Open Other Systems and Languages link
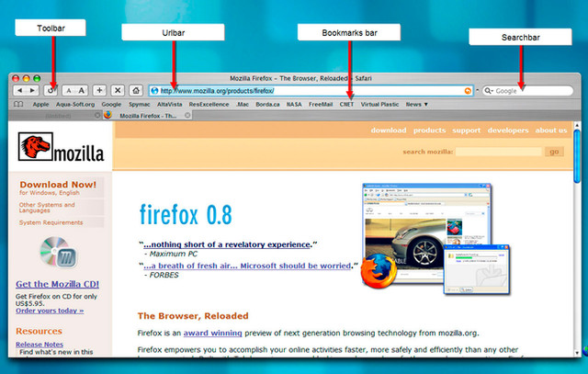The width and height of the screenshot is (588, 374). pos(47,208)
